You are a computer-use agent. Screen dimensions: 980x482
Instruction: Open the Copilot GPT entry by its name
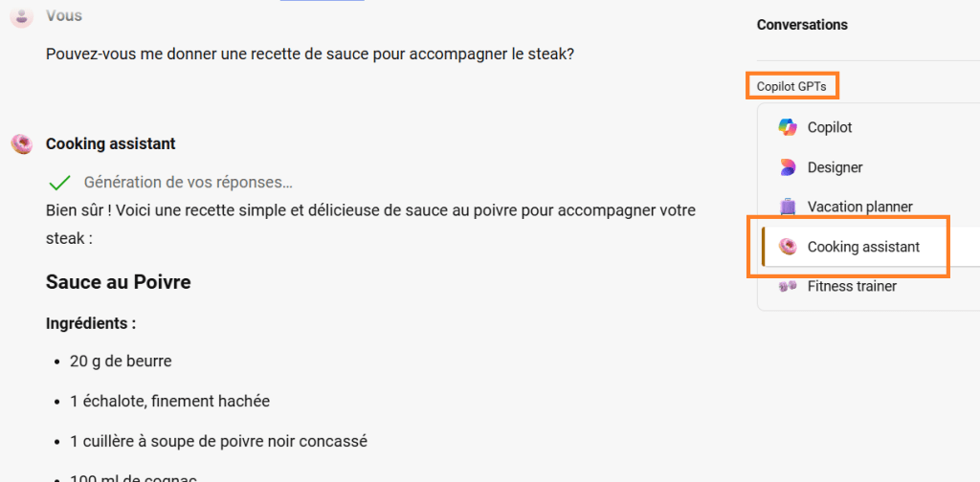[x=830, y=127]
